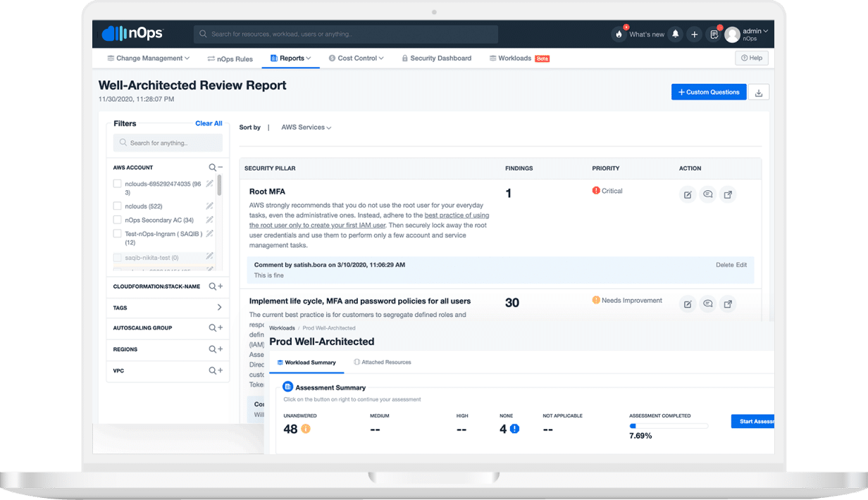The image size is (868, 500).
Task: Open the Security Dashboard
Action: pos(436,58)
